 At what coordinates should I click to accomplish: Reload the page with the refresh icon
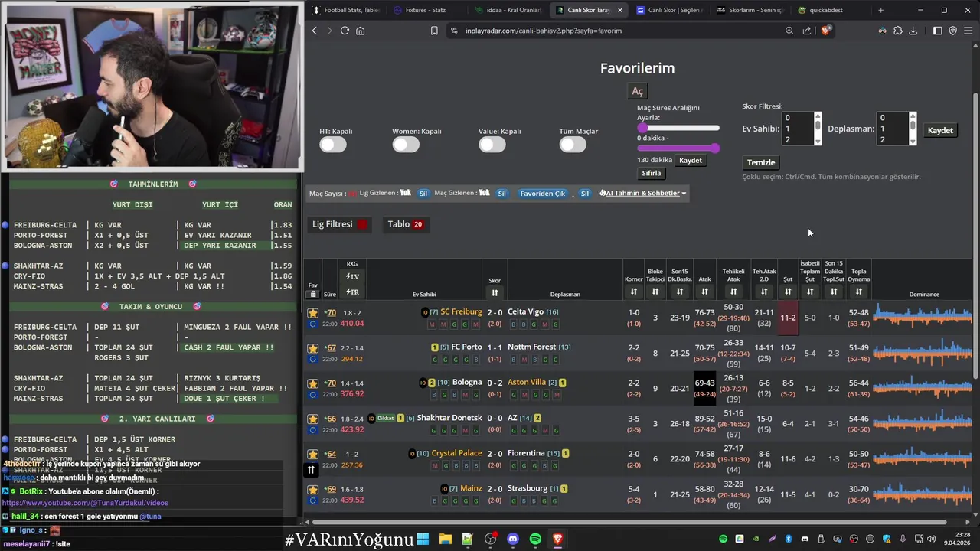click(x=345, y=31)
